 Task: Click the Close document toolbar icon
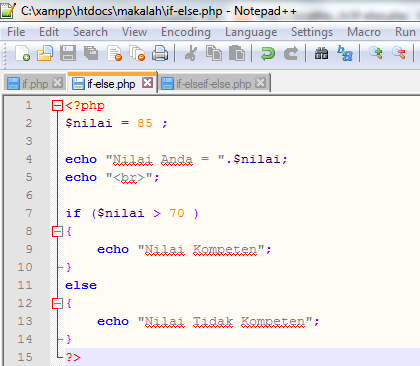click(114, 53)
